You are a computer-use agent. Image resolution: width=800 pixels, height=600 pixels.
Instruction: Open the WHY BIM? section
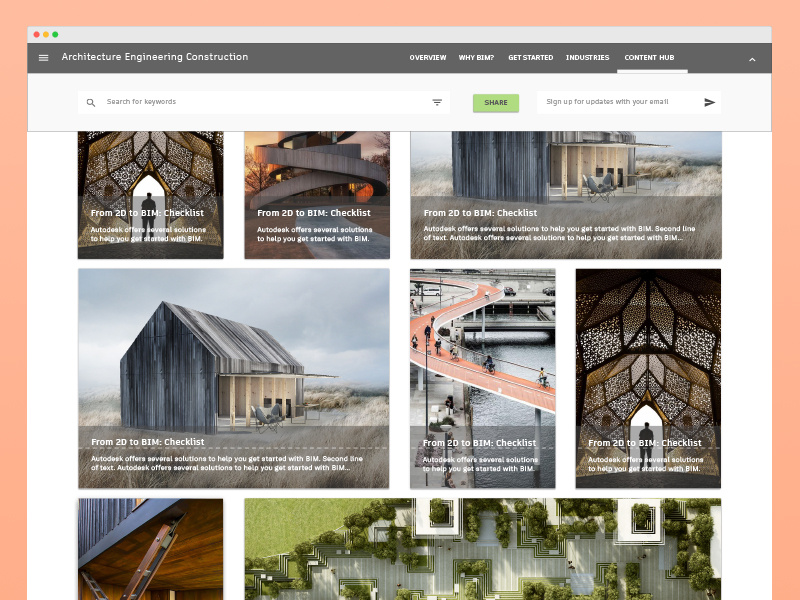point(477,58)
